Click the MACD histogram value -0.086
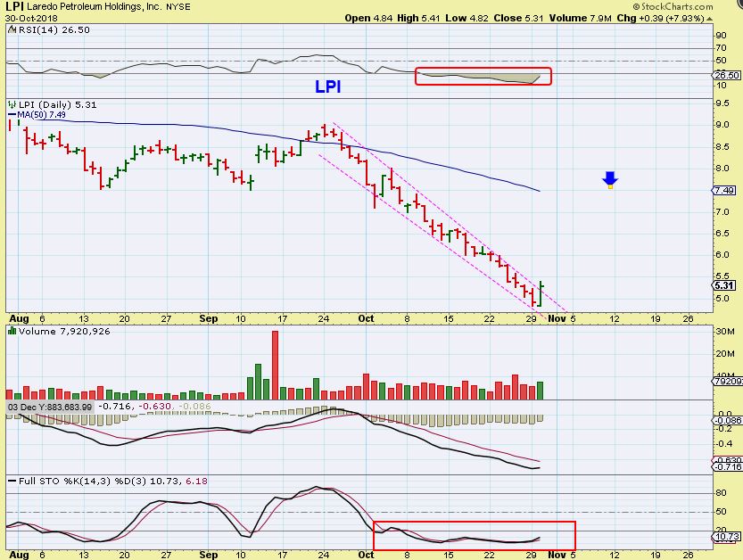 (x=195, y=407)
